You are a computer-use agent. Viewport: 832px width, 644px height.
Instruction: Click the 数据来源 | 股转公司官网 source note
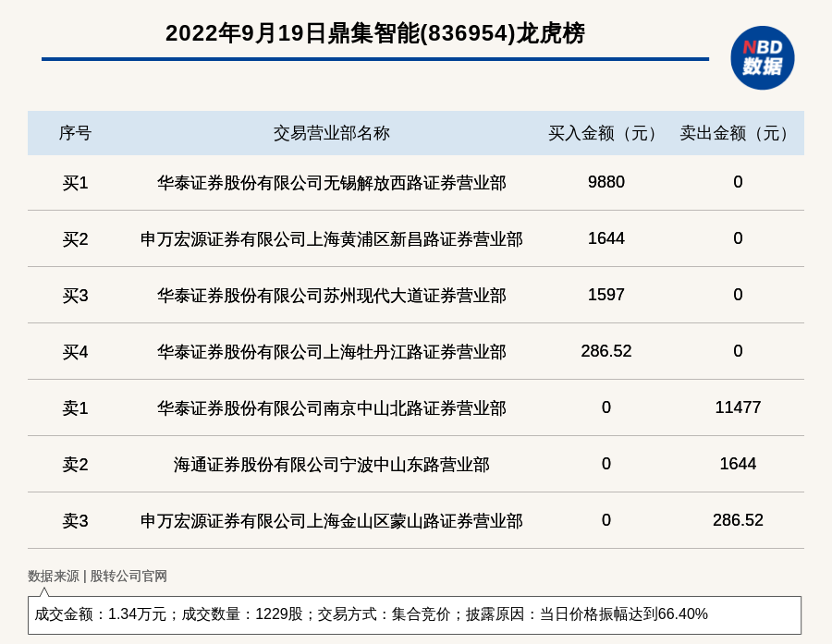97,577
